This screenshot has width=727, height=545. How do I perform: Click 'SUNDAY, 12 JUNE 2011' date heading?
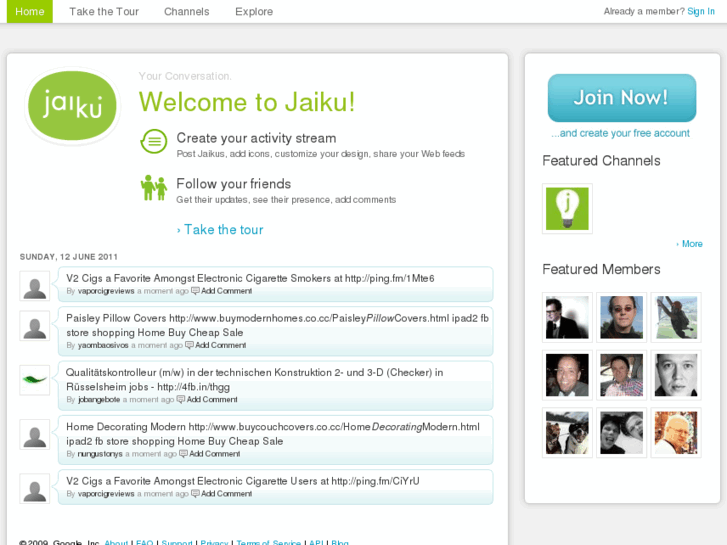point(69,257)
